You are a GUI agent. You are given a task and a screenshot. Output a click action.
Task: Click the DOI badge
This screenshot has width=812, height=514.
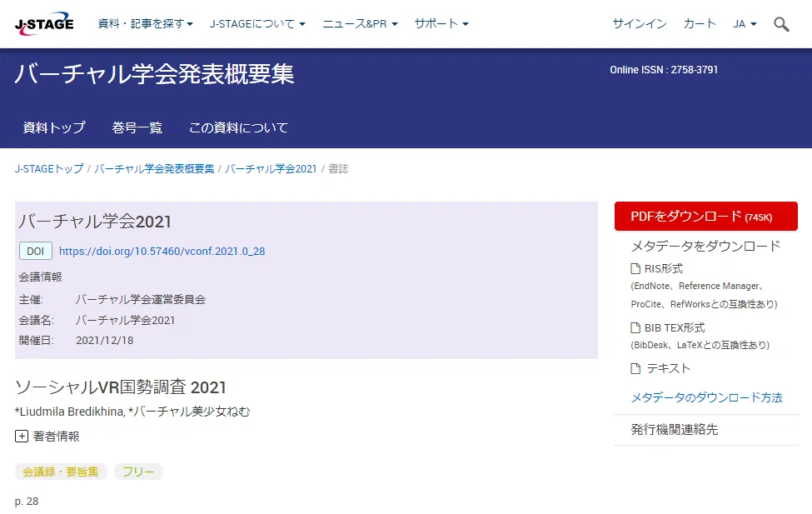tap(36, 252)
